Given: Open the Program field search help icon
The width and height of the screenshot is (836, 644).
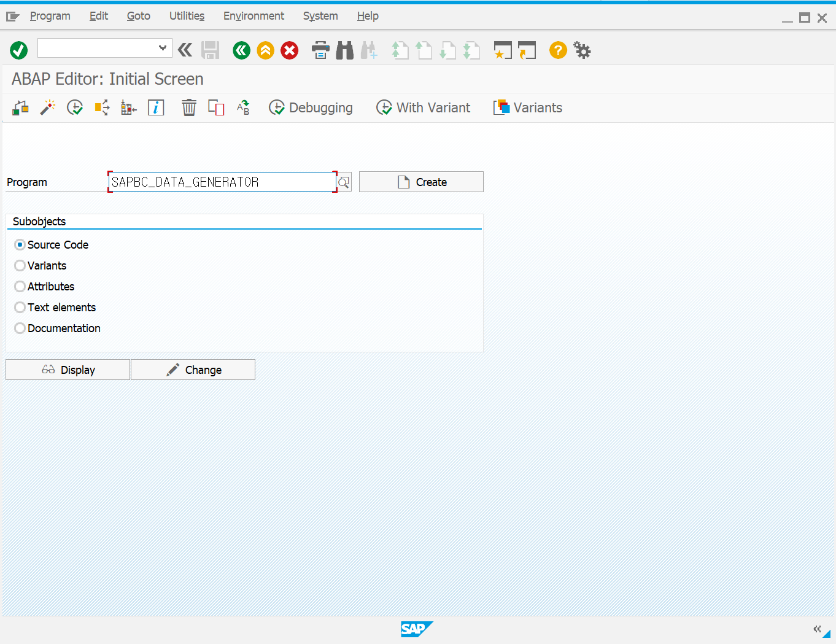Looking at the screenshot, I should tap(344, 182).
